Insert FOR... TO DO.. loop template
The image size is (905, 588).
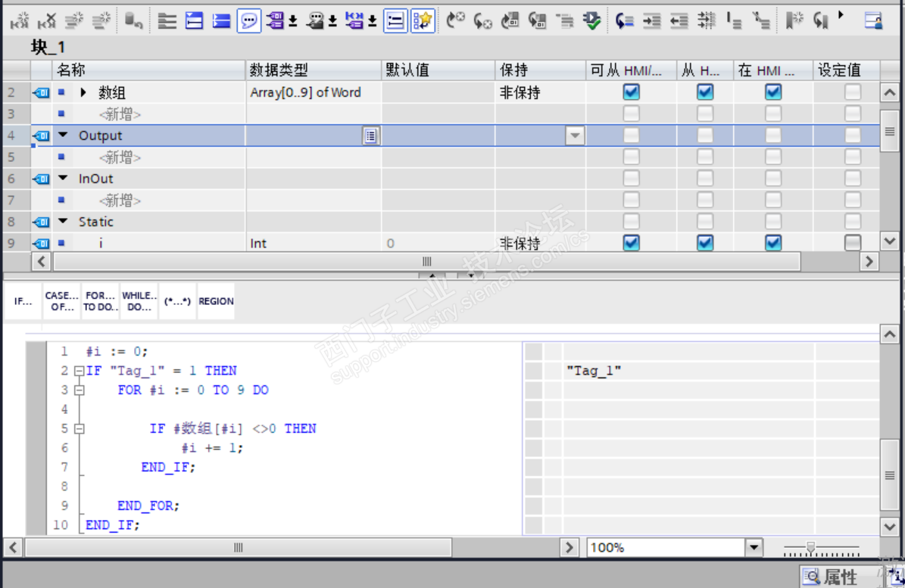101,301
